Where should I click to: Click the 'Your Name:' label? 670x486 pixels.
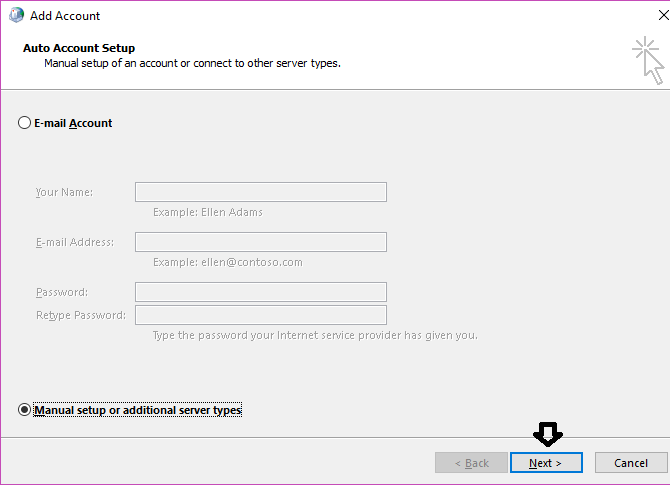(64, 192)
